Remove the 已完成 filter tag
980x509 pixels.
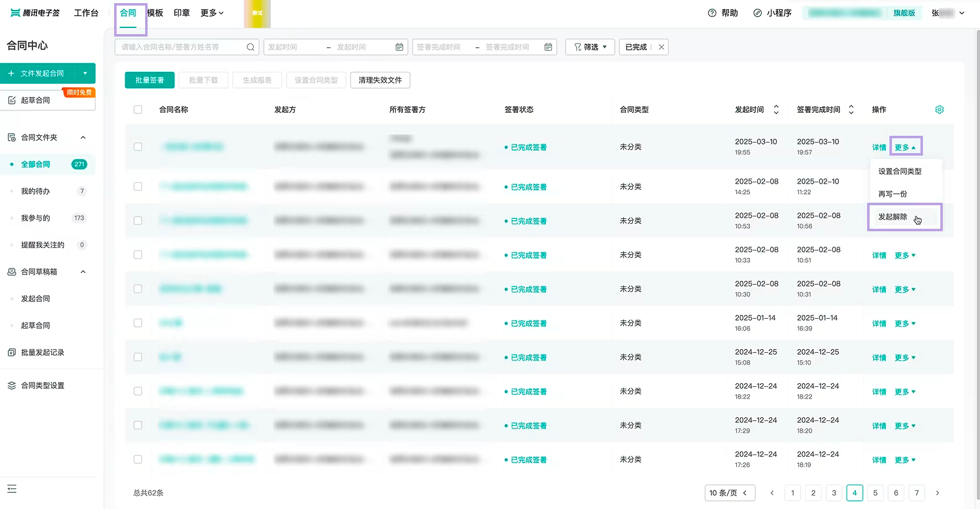[662, 47]
